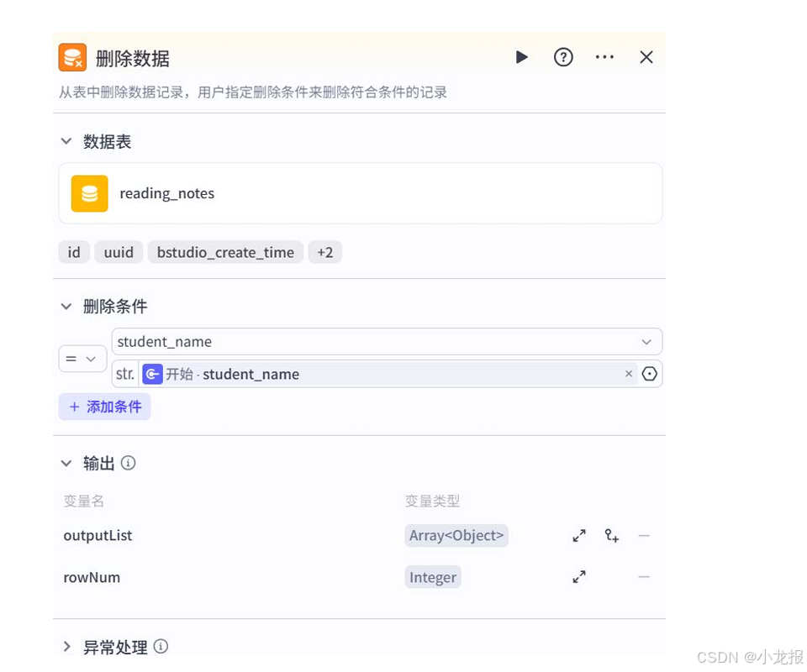Click the info icon beside 输出
This screenshot has height=672, width=807.
pos(127,462)
